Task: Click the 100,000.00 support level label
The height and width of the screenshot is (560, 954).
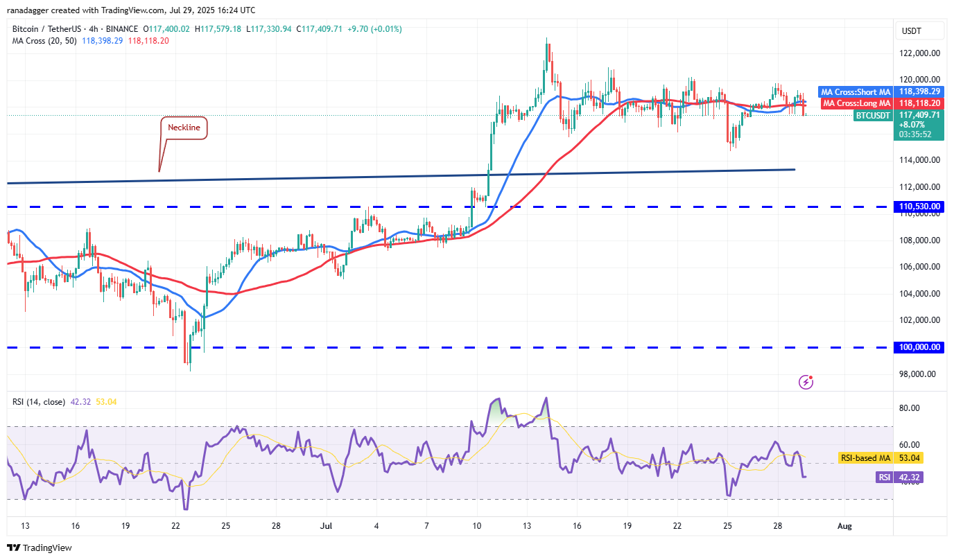Action: pos(919,347)
